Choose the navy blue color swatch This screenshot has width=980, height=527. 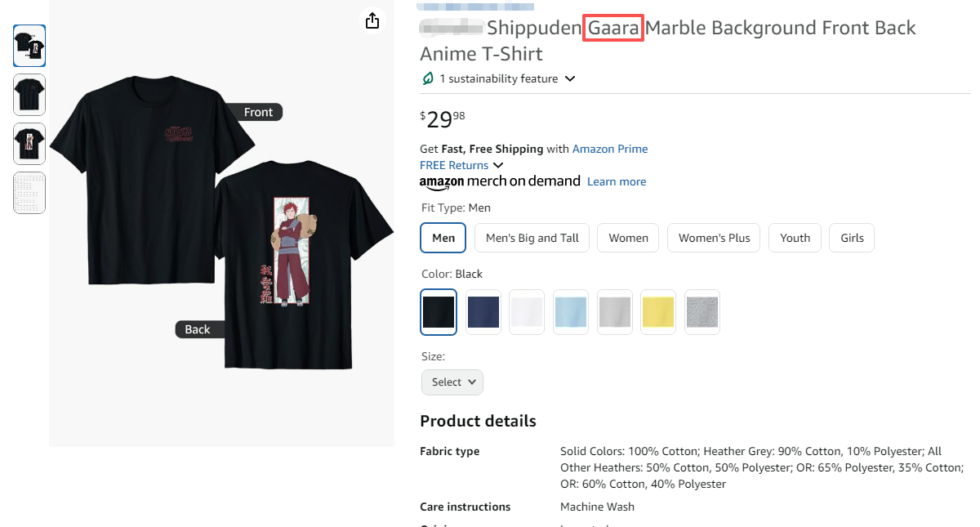pyautogui.click(x=483, y=312)
